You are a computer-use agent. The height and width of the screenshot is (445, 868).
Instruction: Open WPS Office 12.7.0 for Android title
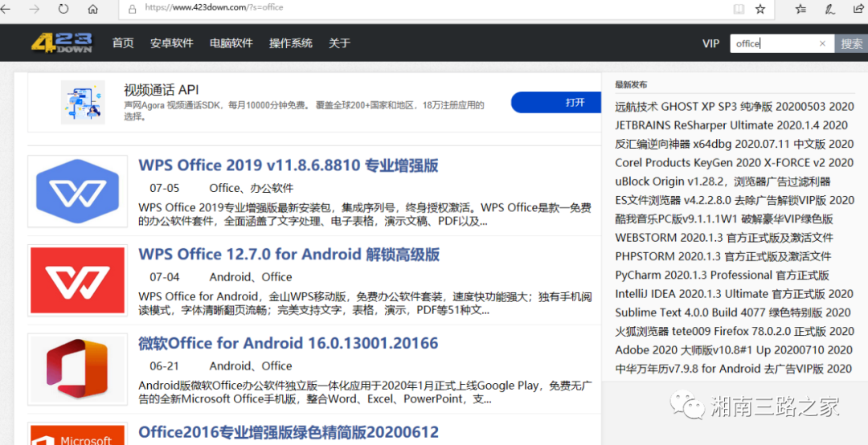(x=289, y=255)
